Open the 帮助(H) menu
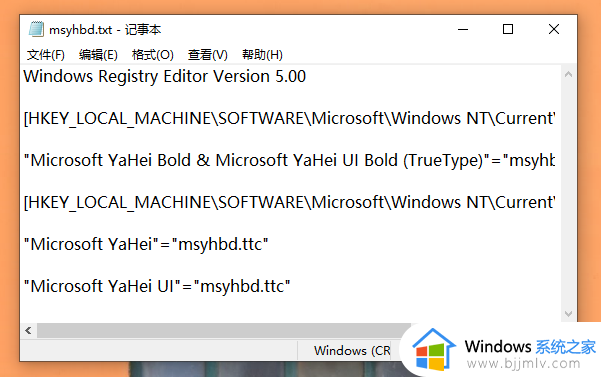The height and width of the screenshot is (377, 601). point(262,55)
